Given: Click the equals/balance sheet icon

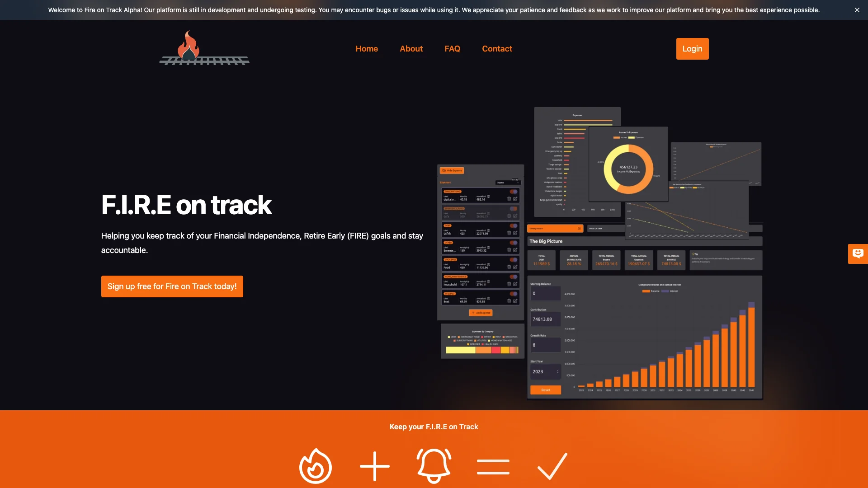Looking at the screenshot, I should (493, 466).
